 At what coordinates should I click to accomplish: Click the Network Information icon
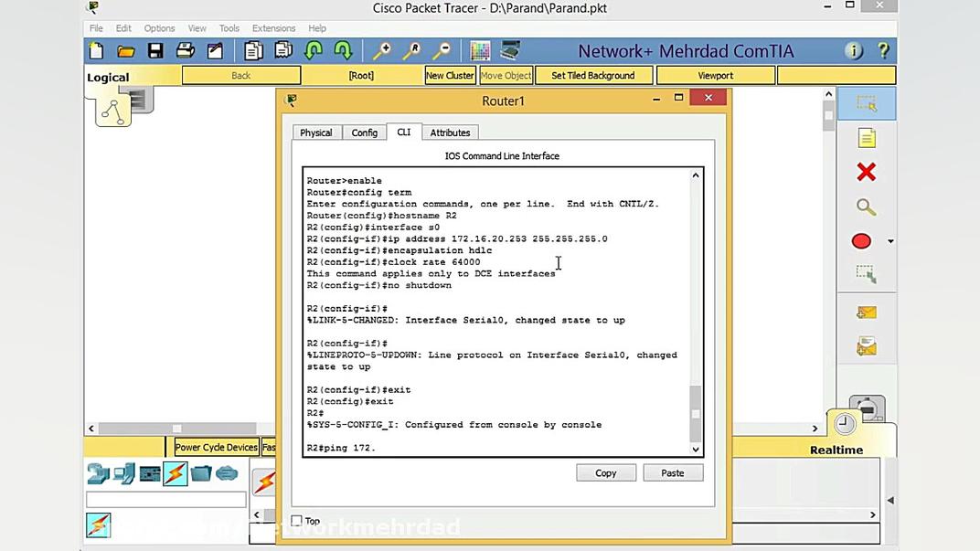pyautogui.click(x=853, y=50)
